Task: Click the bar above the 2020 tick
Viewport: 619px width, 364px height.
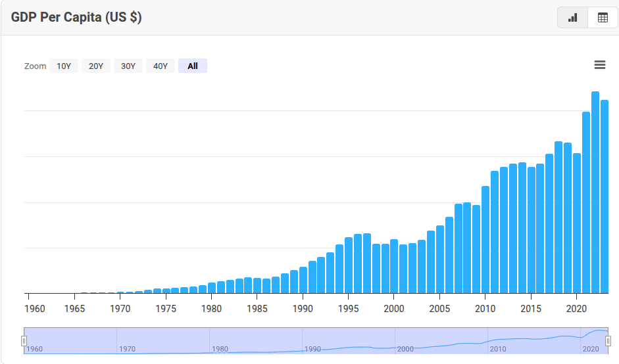Action: [577, 223]
